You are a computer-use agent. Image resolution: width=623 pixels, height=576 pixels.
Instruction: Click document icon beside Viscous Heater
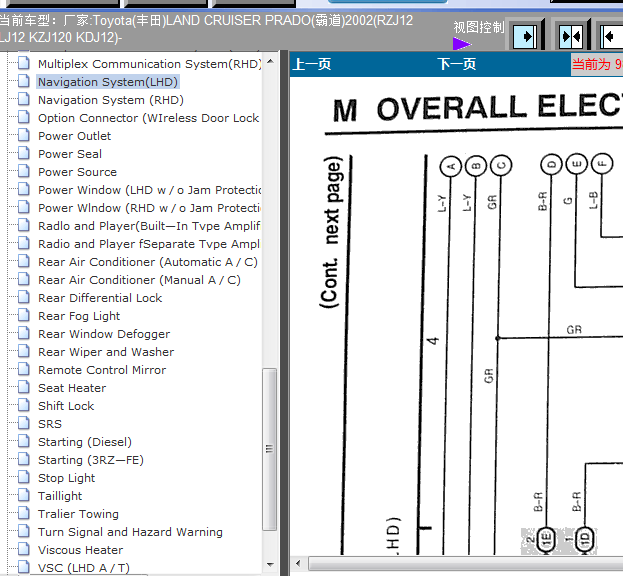[24, 549]
